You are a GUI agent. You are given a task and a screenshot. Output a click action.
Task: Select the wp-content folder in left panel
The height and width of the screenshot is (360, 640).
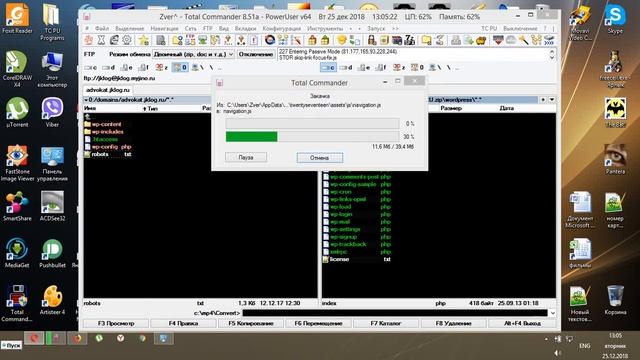pos(102,124)
